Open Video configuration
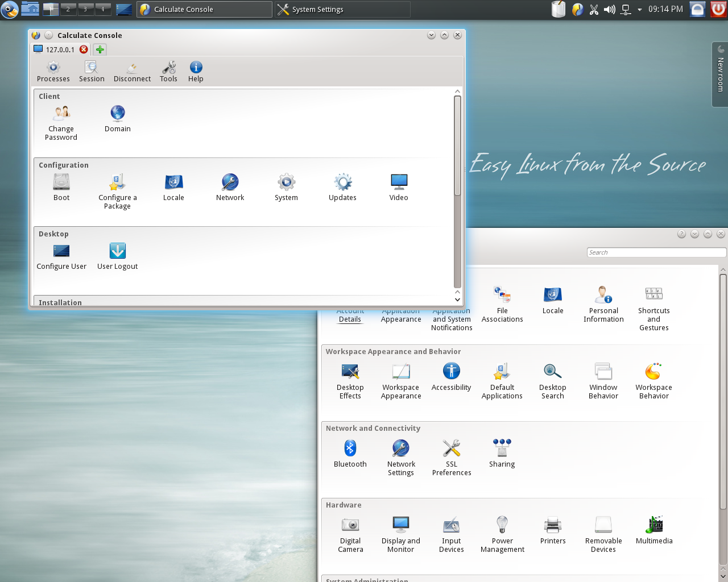Screen dimensions: 728x582 click(x=399, y=188)
